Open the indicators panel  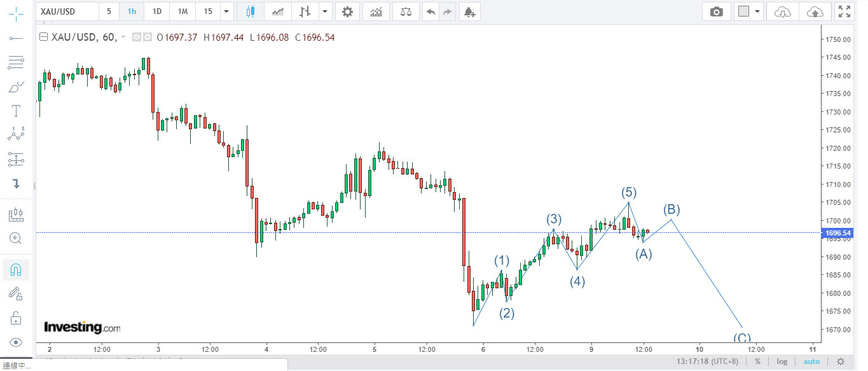click(x=376, y=11)
